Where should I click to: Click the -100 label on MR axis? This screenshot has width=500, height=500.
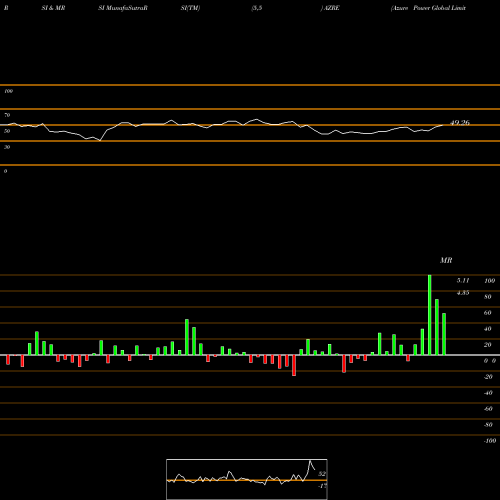coord(490,441)
